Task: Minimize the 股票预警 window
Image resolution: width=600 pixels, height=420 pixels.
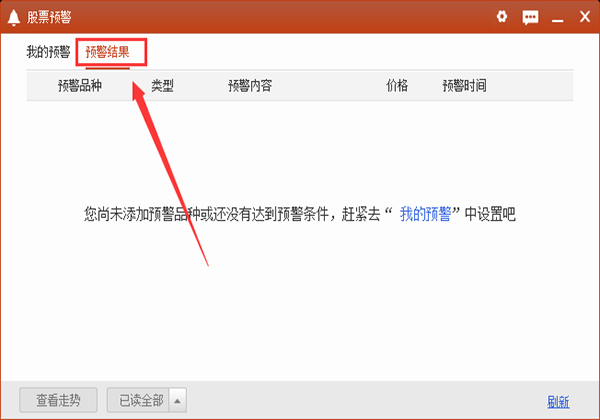Action: click(x=557, y=20)
